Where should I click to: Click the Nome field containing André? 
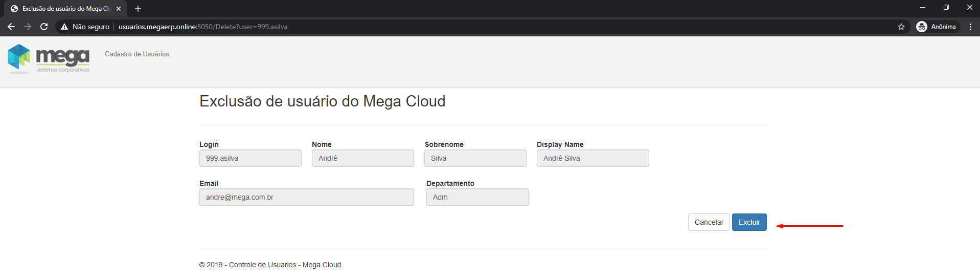pyautogui.click(x=362, y=158)
